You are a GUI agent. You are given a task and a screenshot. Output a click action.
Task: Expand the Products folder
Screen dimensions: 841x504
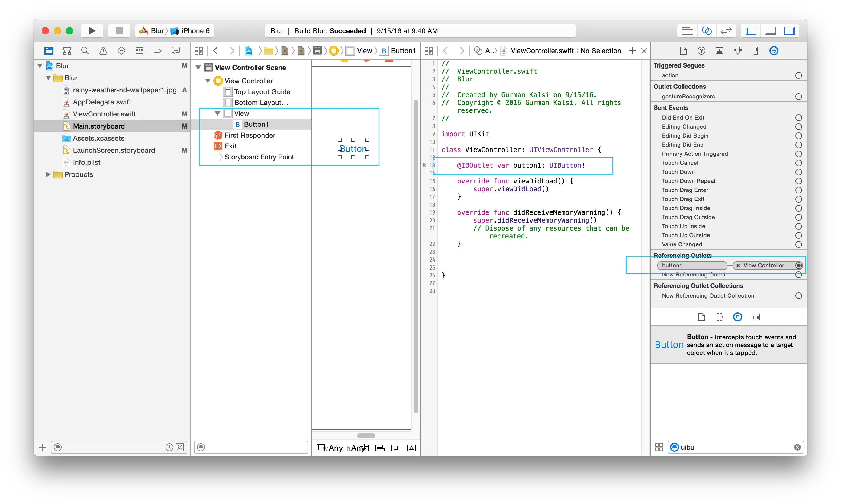(48, 174)
